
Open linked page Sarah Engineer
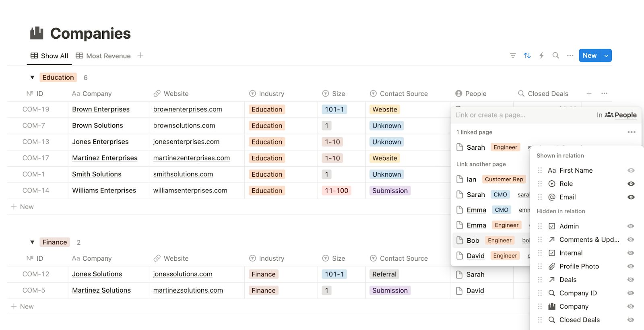(491, 147)
